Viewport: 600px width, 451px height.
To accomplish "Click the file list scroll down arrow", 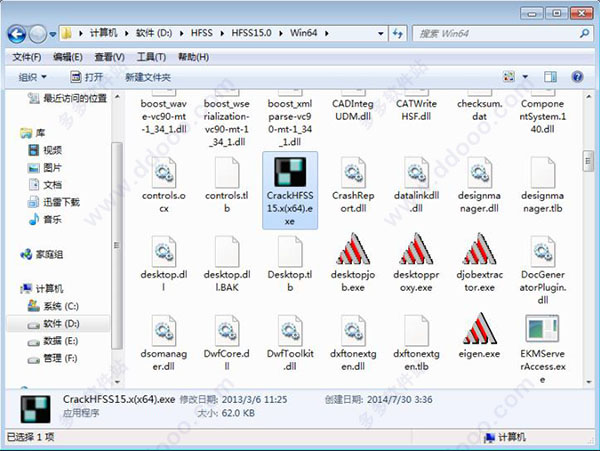I will (588, 381).
